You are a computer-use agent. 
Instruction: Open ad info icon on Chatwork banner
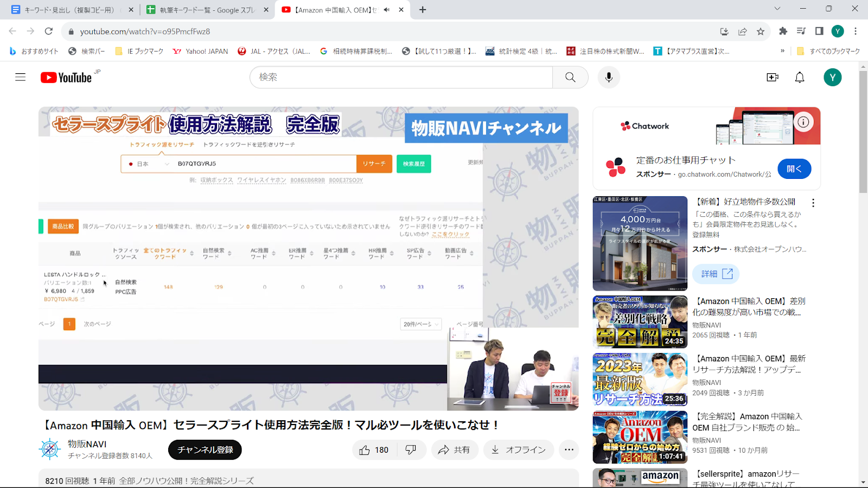click(x=803, y=122)
